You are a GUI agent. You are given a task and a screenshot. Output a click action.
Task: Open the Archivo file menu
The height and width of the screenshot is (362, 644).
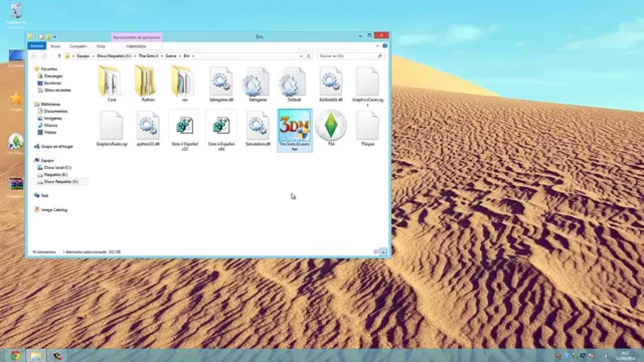(37, 46)
